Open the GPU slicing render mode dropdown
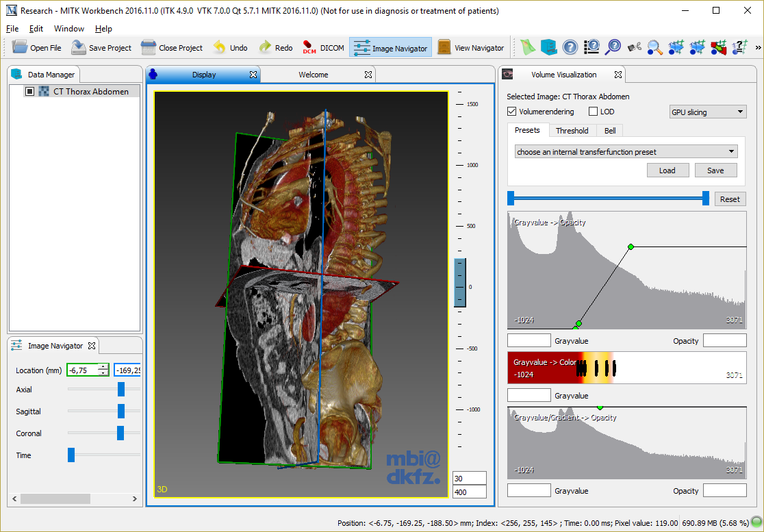 (x=707, y=112)
